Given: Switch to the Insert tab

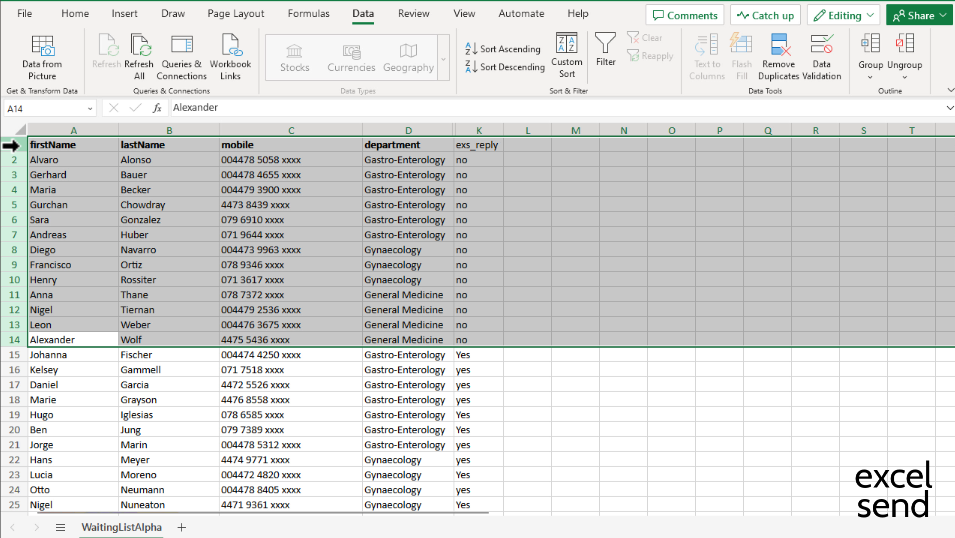Looking at the screenshot, I should [124, 13].
